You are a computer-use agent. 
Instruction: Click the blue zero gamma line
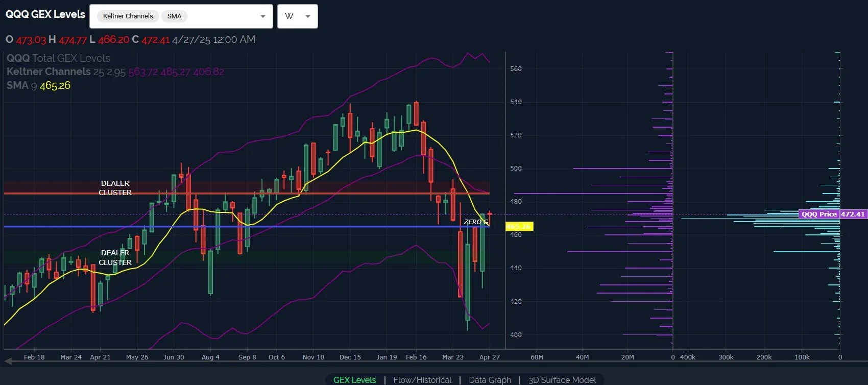pyautogui.click(x=247, y=227)
